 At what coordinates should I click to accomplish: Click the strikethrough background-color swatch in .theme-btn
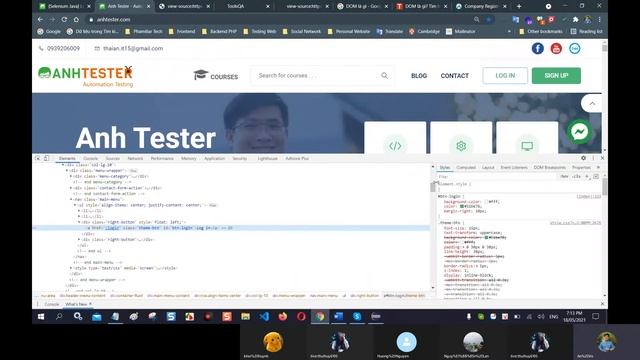click(487, 237)
